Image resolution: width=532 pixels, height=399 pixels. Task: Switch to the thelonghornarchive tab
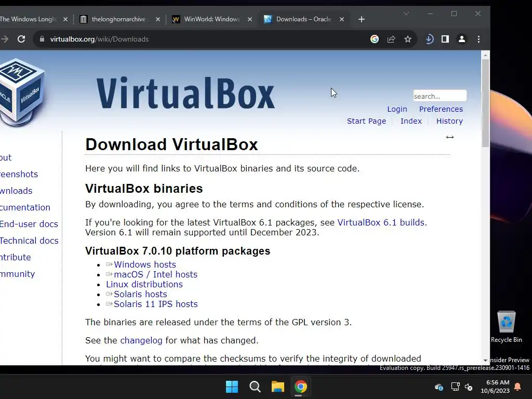119,19
